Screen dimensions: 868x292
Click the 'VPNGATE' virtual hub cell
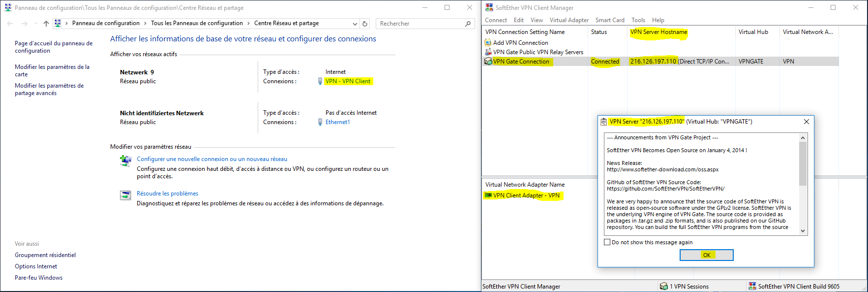(x=751, y=62)
